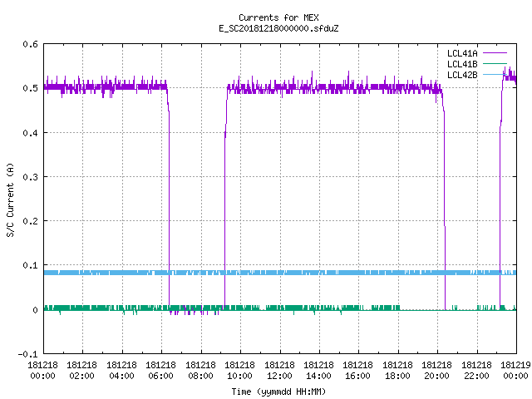532x399 pixels.
Task: Click the y-axis tick value 0.1
Action: [30, 265]
